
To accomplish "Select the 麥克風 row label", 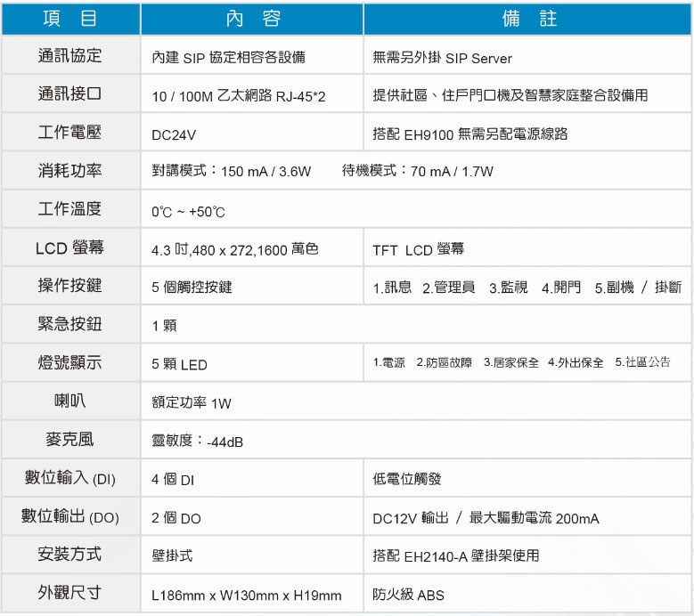I will 69,440.
